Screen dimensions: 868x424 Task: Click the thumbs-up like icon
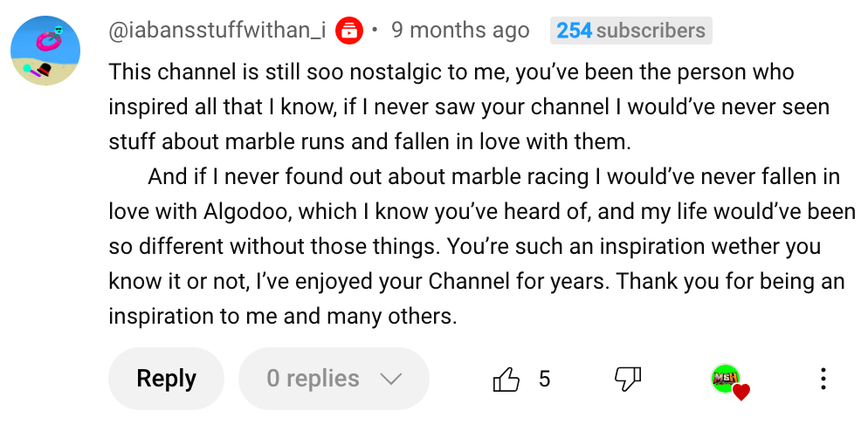(x=506, y=379)
